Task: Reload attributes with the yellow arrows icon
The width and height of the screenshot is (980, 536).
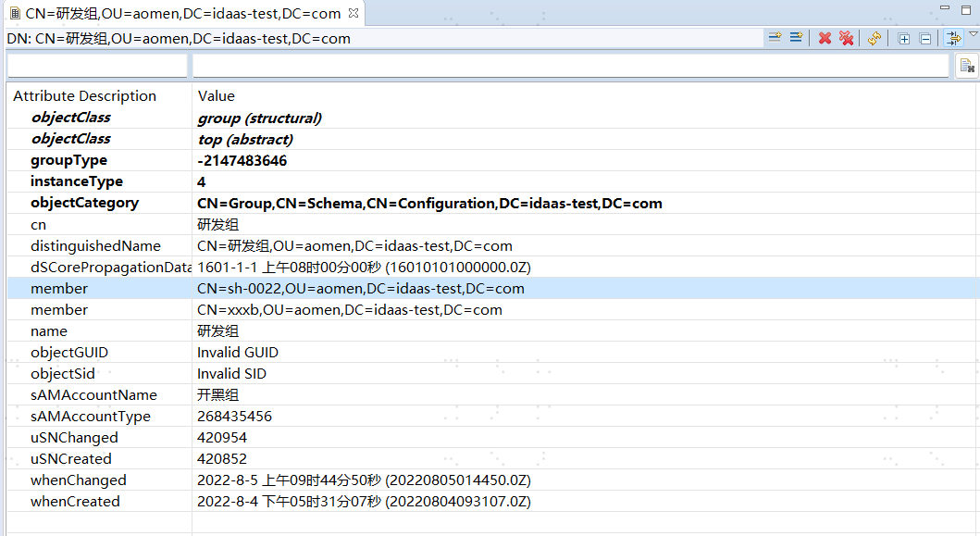Action: click(x=875, y=38)
